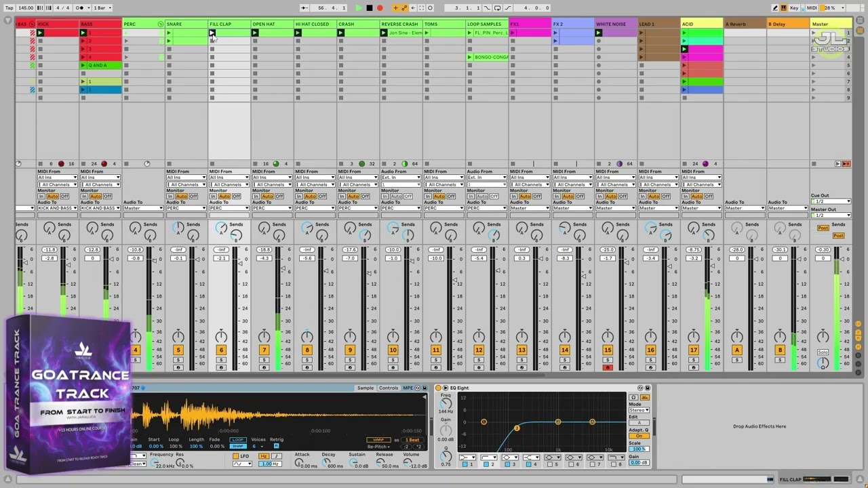The height and width of the screenshot is (488, 868).
Task: Toggle return track A activator
Action: click(x=737, y=350)
